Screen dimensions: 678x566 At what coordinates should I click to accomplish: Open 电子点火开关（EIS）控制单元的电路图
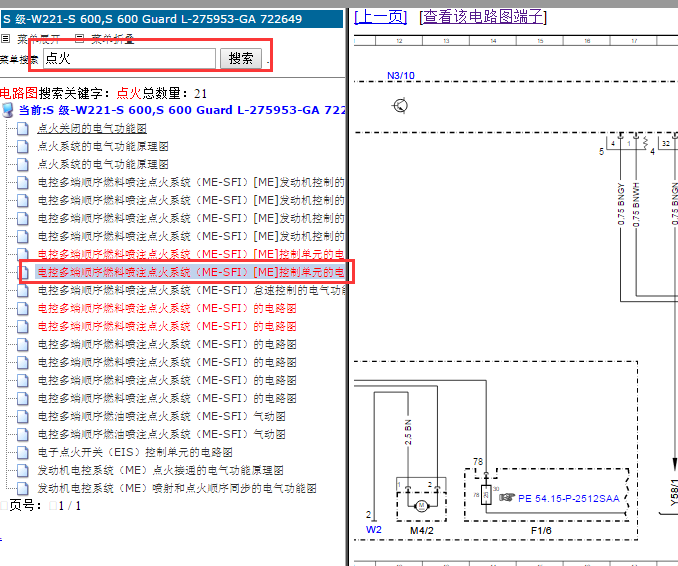coord(135,452)
